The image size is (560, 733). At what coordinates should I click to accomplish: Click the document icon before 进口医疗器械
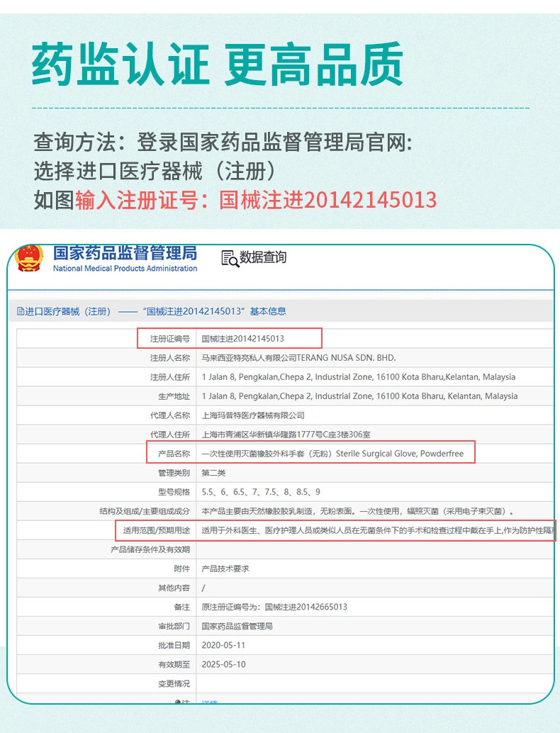21,311
